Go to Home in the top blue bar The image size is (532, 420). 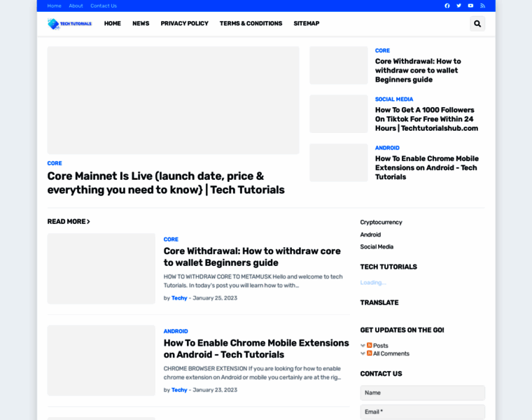(x=55, y=6)
